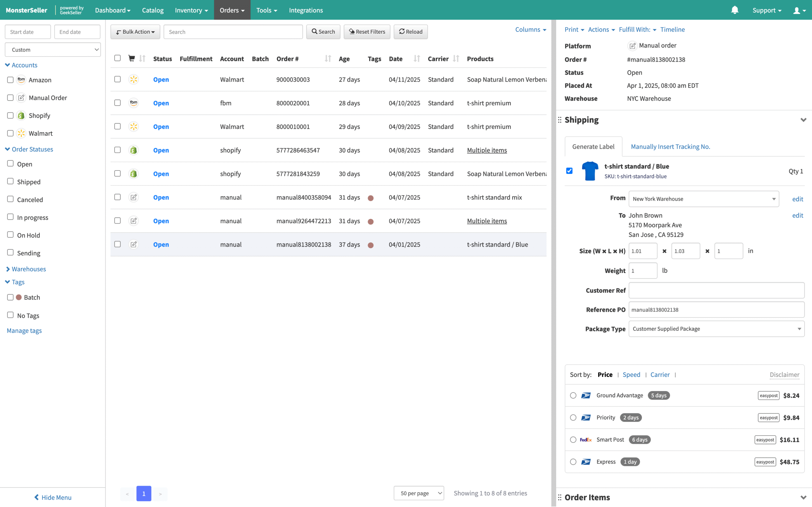Click the Search button

(x=323, y=32)
